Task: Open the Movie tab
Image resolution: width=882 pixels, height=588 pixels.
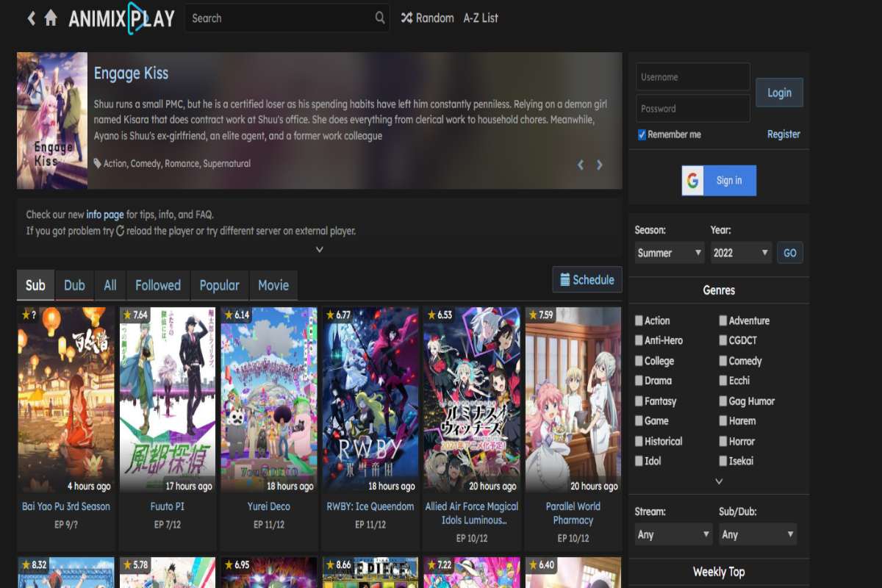Action: pos(273,285)
